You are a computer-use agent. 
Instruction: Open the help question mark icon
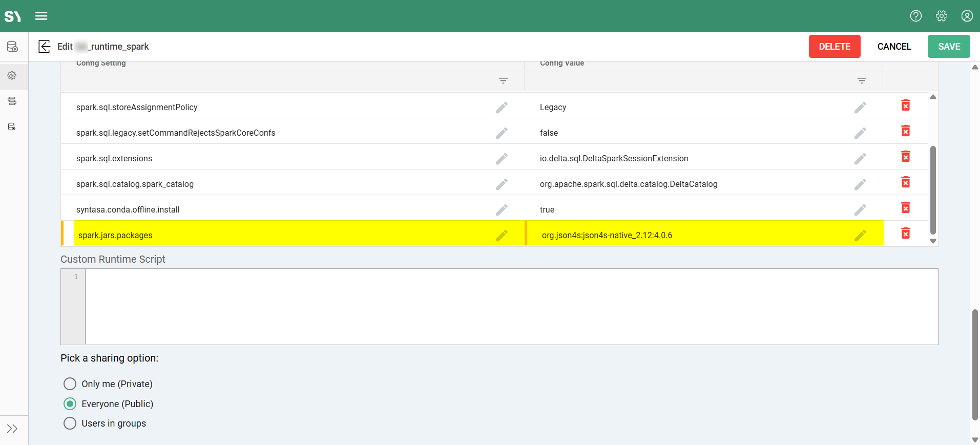coord(915,16)
